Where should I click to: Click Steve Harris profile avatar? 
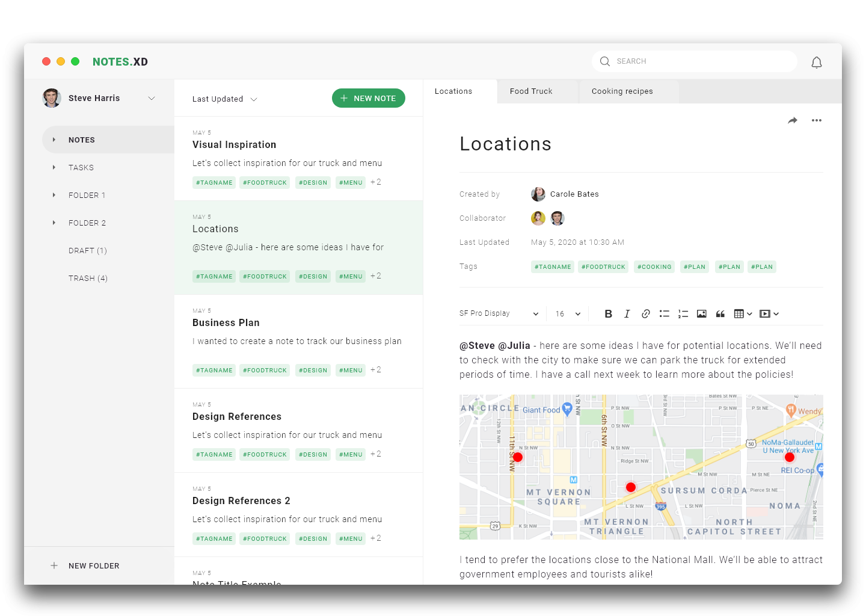coord(52,98)
